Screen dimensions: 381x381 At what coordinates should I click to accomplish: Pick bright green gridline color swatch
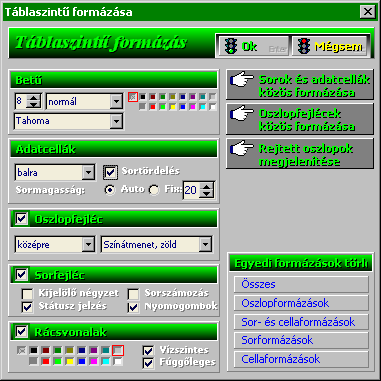pos(58,361)
